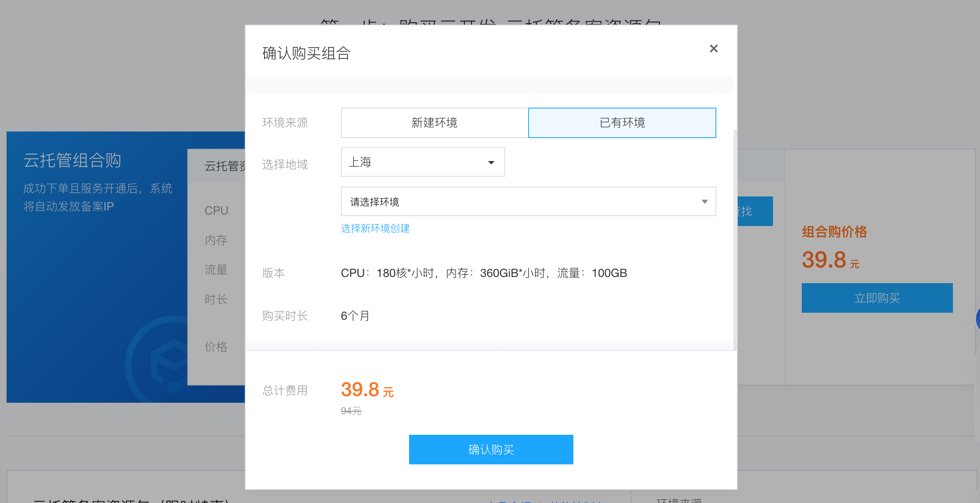Click the 选择新环境创建 link
This screenshot has width=980, height=503.
coord(375,228)
